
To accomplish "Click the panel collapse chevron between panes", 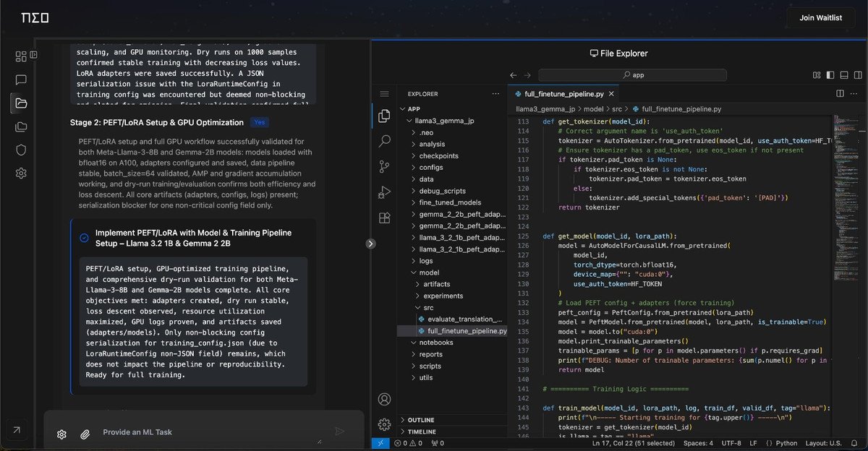I will point(371,244).
